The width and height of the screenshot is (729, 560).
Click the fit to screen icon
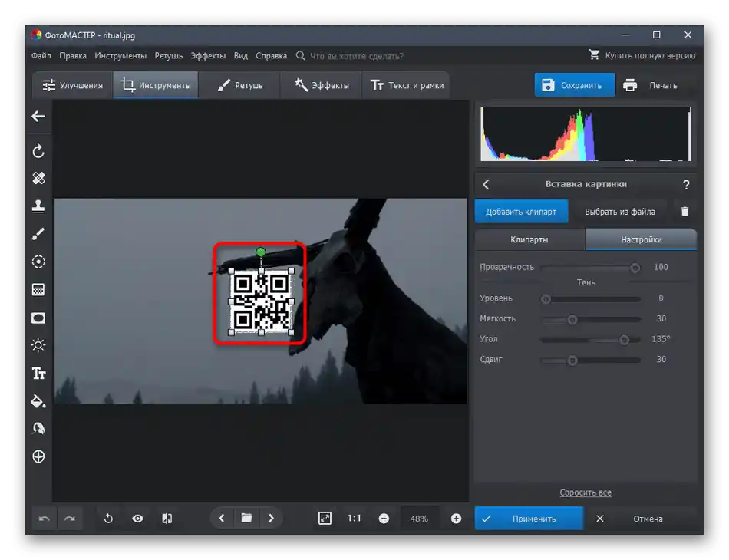pyautogui.click(x=325, y=519)
